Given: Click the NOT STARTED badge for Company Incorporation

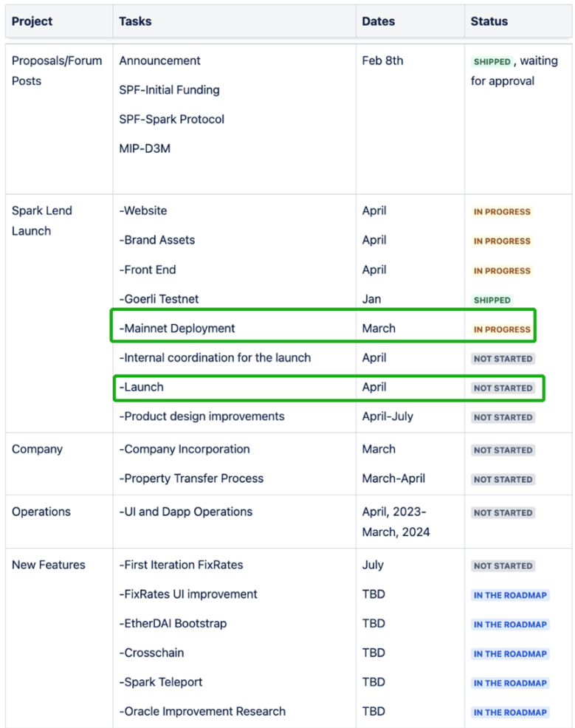Looking at the screenshot, I should pyautogui.click(x=503, y=450).
